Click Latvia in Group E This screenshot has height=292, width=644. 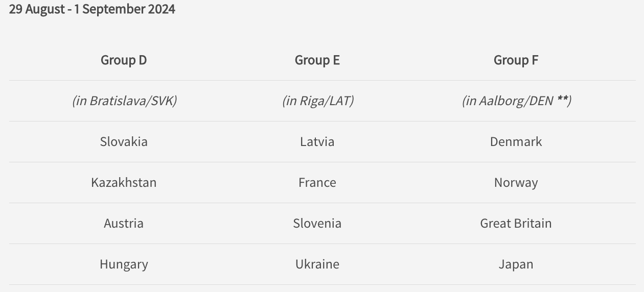(x=317, y=141)
